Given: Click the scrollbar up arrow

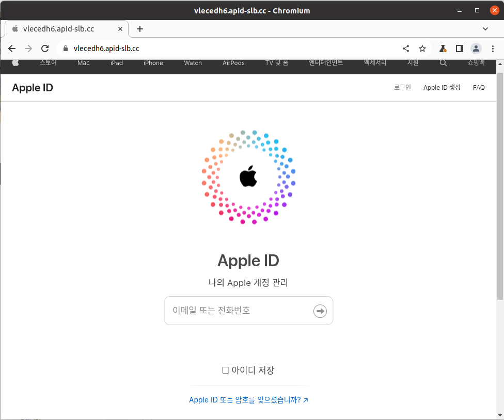Looking at the screenshot, I should pyautogui.click(x=500, y=64).
